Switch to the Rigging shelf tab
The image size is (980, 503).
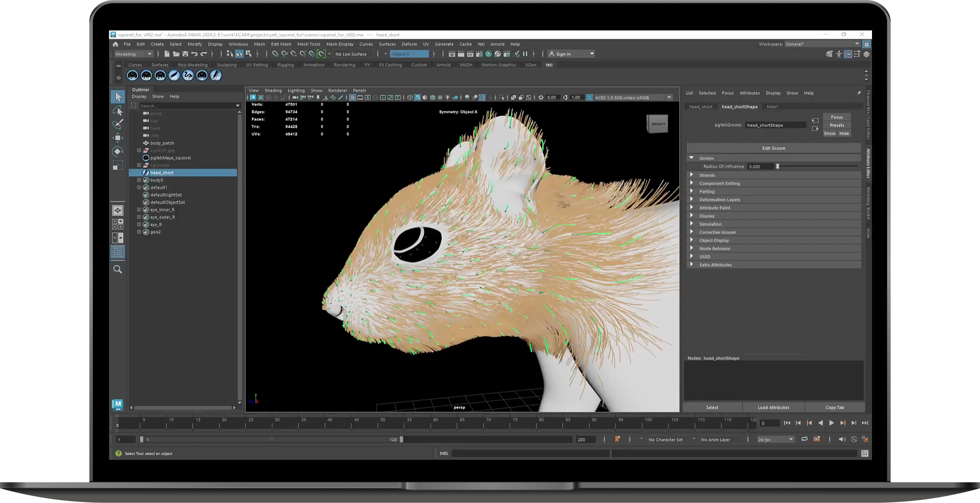(x=285, y=65)
